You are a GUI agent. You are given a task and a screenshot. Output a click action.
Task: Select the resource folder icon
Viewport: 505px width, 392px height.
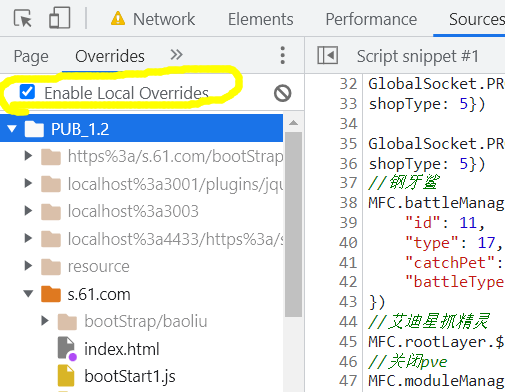pos(51,267)
